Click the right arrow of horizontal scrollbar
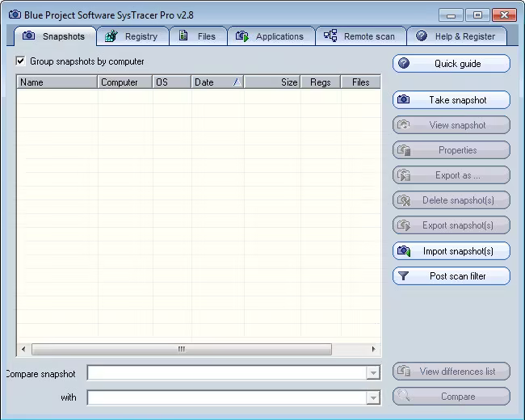Viewport: 525px width, 420px height. [374, 349]
